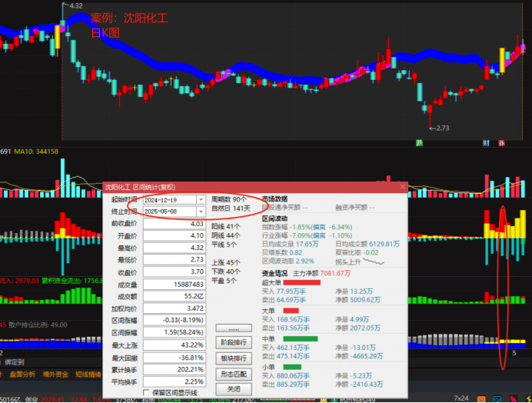Click the green 跌 marker below chart
This screenshot has height=403, width=532.
pos(419,143)
